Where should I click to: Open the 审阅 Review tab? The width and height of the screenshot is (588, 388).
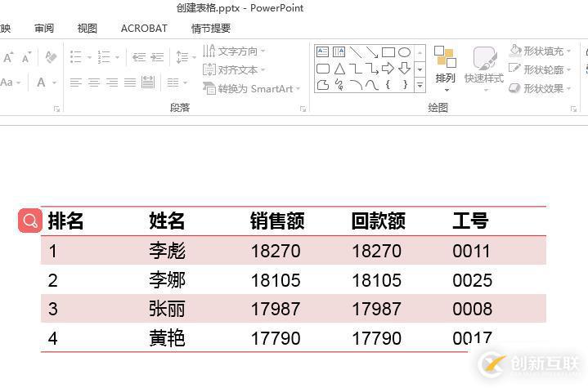(x=44, y=28)
